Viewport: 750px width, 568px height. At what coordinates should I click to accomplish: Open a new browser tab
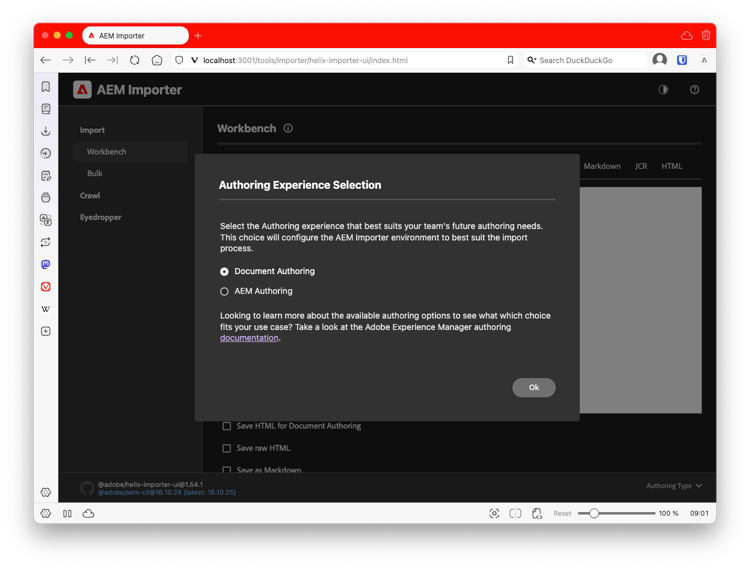198,35
